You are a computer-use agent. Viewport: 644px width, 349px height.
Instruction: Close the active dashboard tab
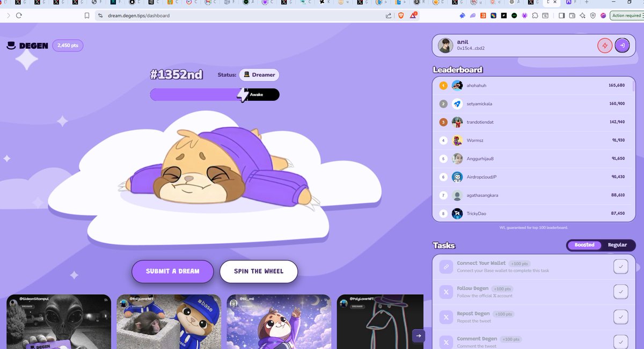(554, 3)
